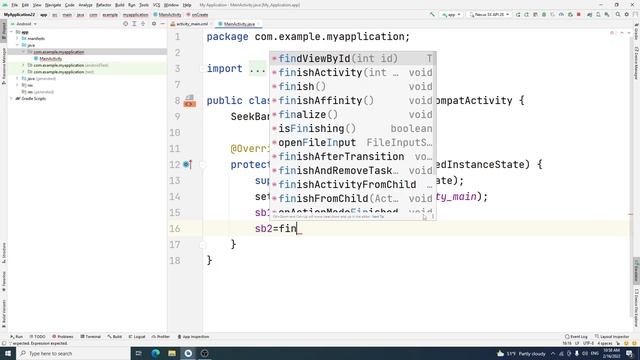The image size is (640, 360).
Task: Expand the manifests folder
Action: [18, 38]
